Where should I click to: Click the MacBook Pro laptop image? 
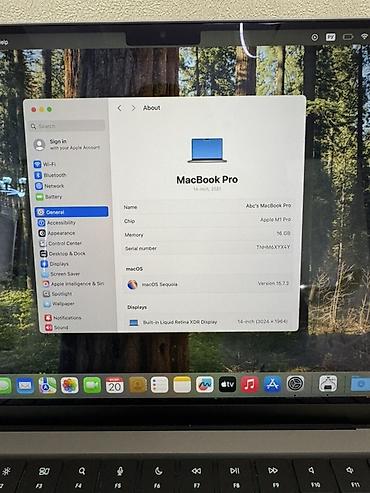point(207,150)
